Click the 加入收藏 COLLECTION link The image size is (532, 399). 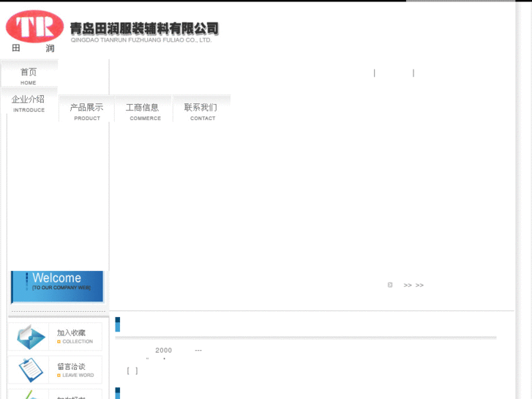pos(75,337)
